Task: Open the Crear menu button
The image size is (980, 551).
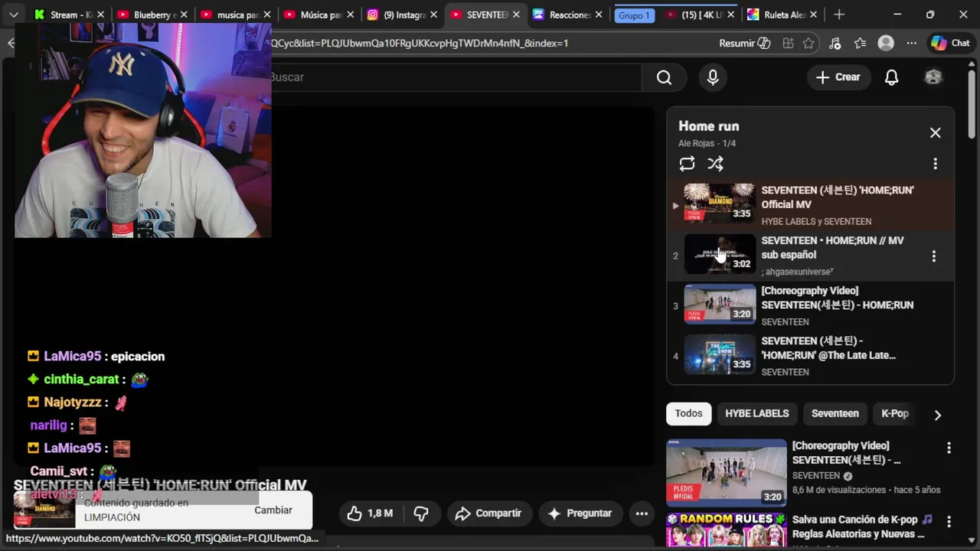Action: [x=838, y=77]
